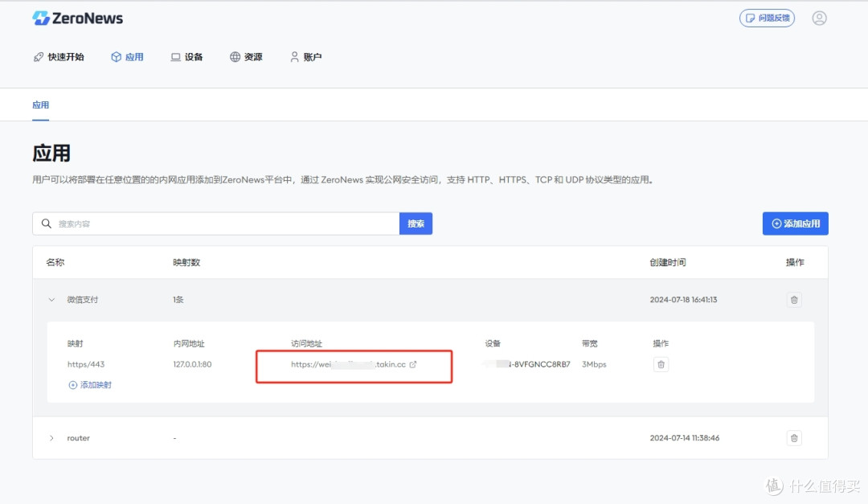Go to the 资源 menu item

(x=247, y=57)
